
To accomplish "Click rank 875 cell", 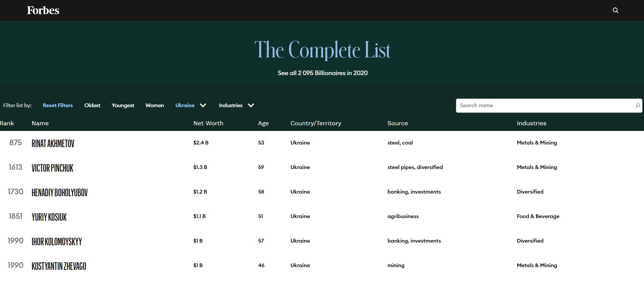I will (x=15, y=143).
